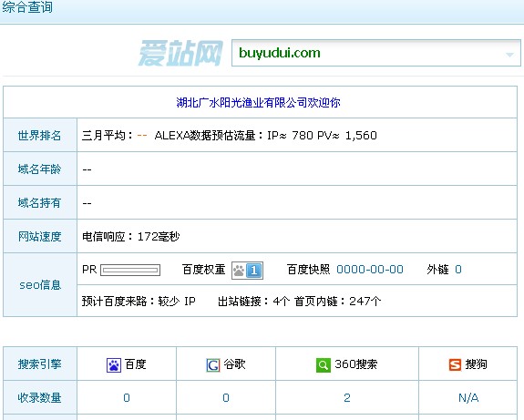Open the 谷歌 收录数量 0 link
Screen dimensions: 524x420
226,397
